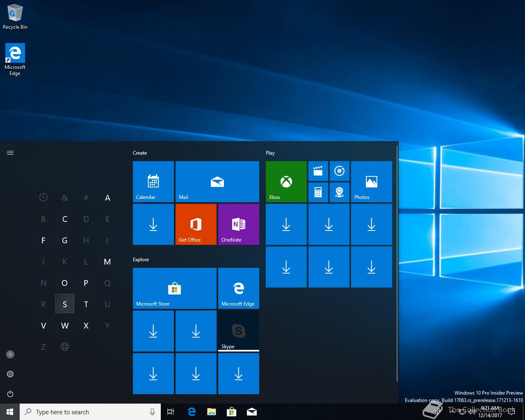Jump to the & symbol section
Screen dimensions: 525x420
tap(65, 198)
